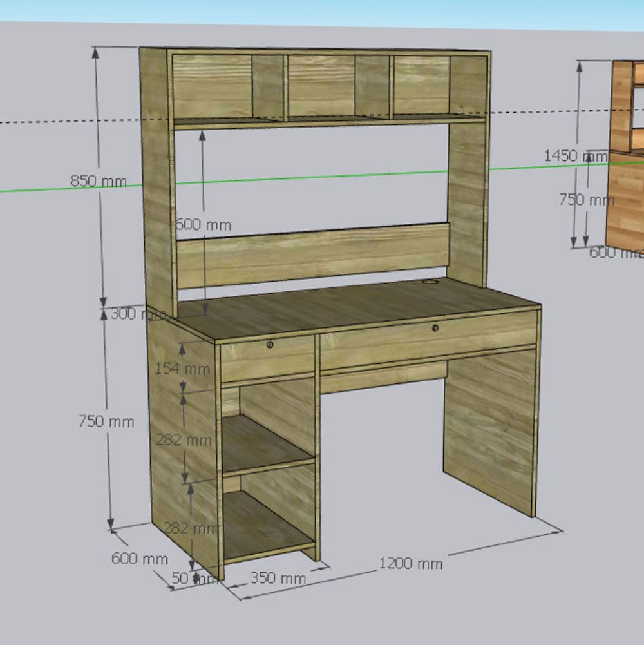Viewport: 644px width, 645px height.
Task: Click the 600 mm clearance dimension under hutch shelf
Action: [204, 225]
